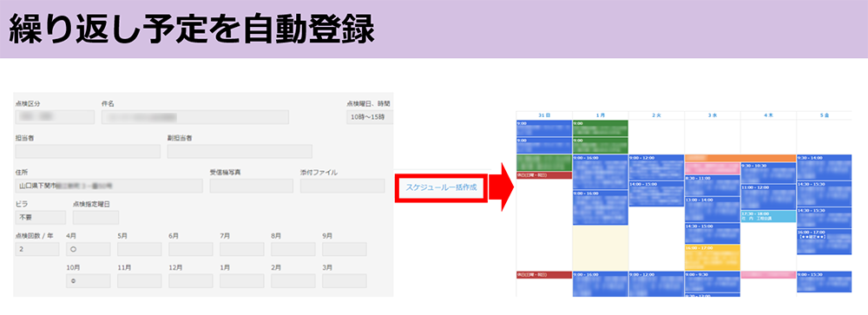Click the 点検曜日、時間 field showing 10時〜15時
868x315 pixels.
[x=369, y=117]
